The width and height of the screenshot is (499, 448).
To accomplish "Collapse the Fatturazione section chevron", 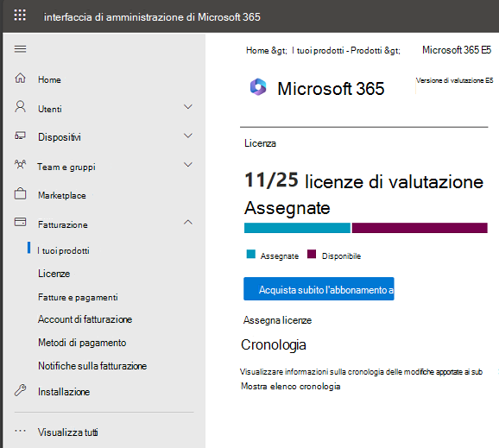I will tap(188, 222).
